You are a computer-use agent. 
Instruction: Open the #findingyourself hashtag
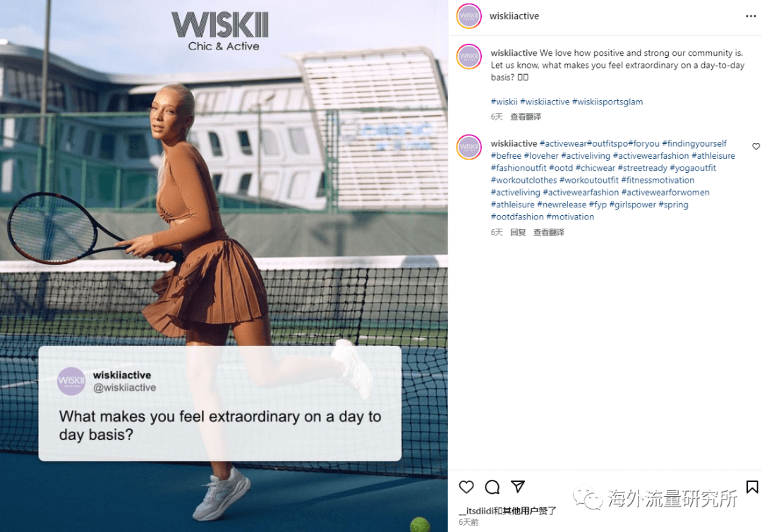tap(694, 143)
